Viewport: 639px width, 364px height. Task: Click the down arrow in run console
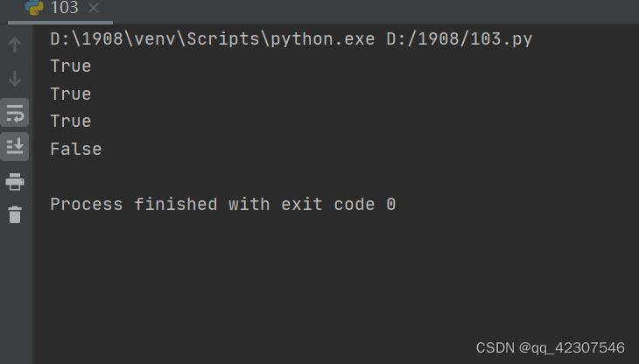15,79
